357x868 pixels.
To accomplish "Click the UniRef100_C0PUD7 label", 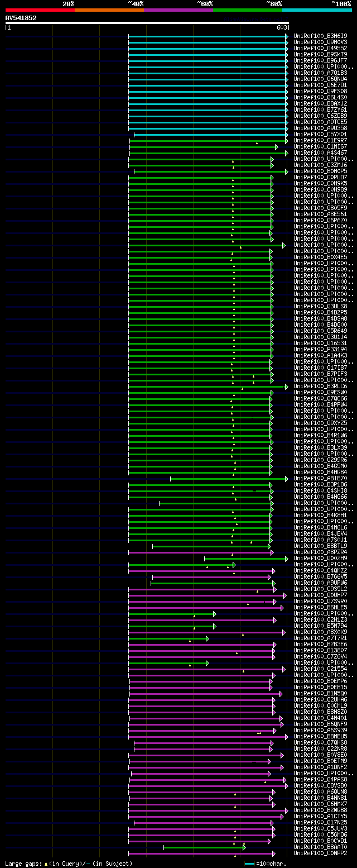I will coord(320,177).
